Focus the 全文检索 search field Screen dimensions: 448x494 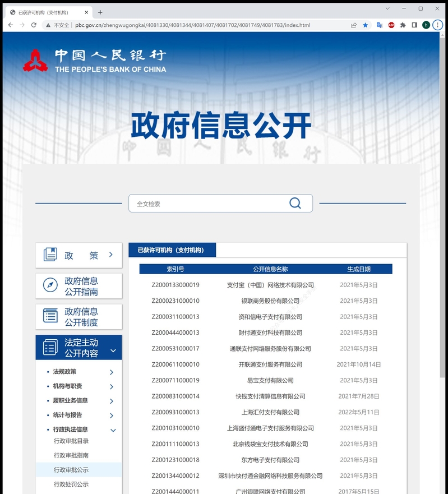tap(220, 203)
